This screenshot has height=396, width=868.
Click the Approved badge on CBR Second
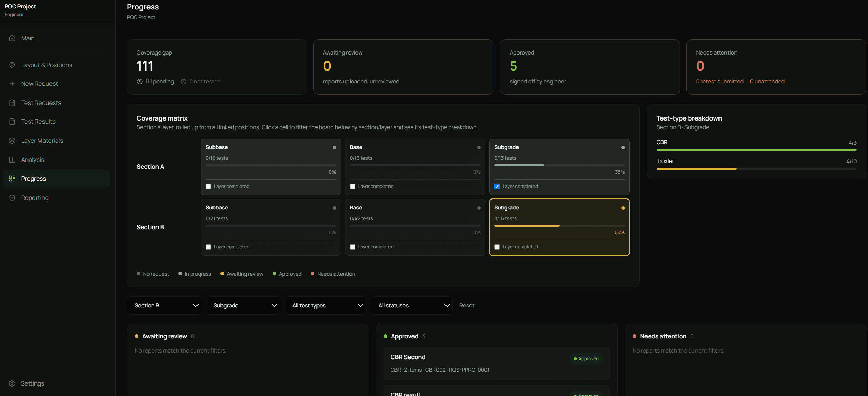(586, 359)
